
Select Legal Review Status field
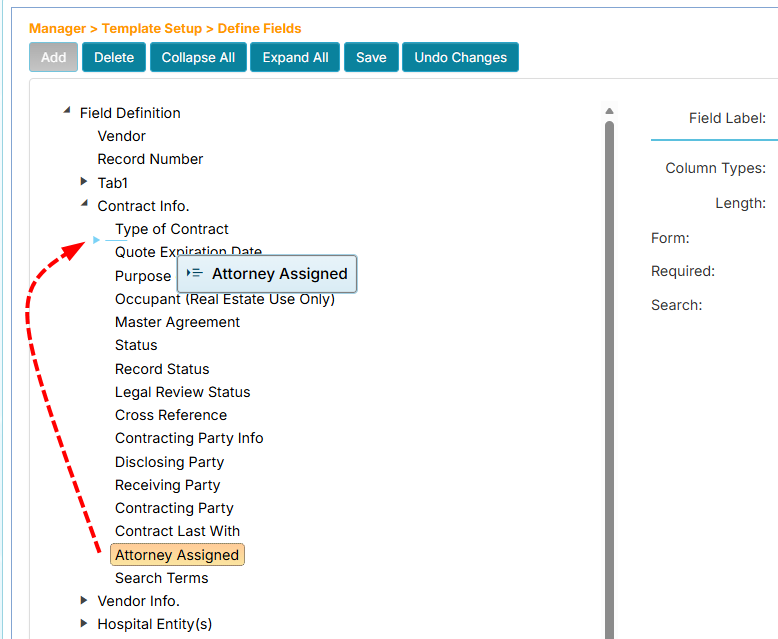pyautogui.click(x=182, y=392)
